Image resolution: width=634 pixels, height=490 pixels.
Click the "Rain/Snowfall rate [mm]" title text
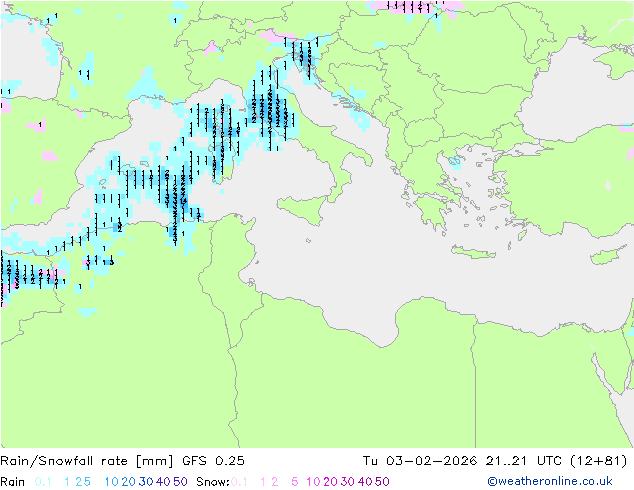(x=87, y=461)
